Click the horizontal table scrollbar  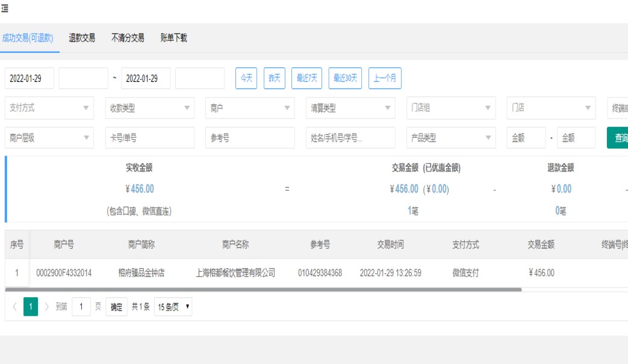coord(263,289)
